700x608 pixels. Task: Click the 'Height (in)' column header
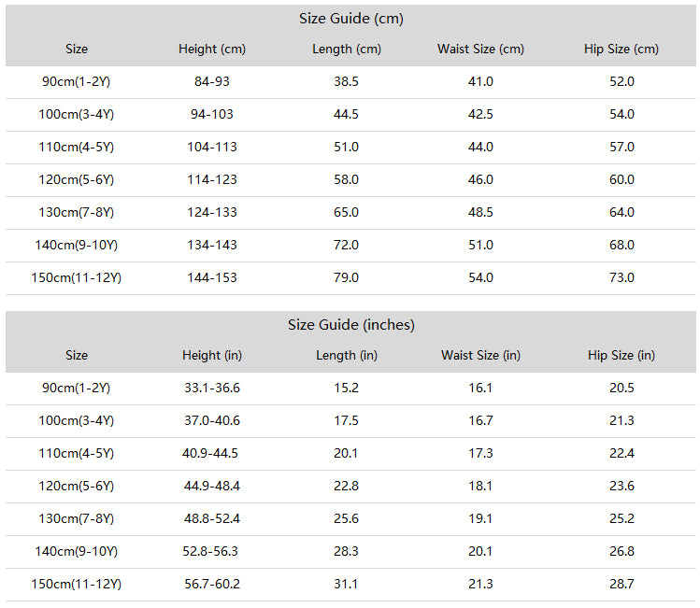(212, 356)
